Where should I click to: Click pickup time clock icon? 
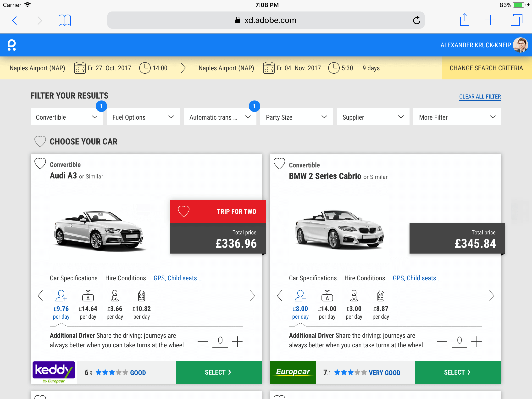[145, 68]
